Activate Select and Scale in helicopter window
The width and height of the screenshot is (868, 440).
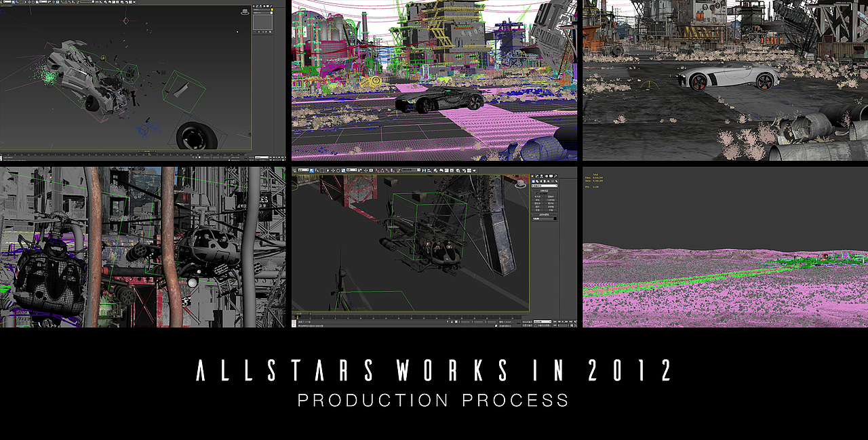pos(343,170)
